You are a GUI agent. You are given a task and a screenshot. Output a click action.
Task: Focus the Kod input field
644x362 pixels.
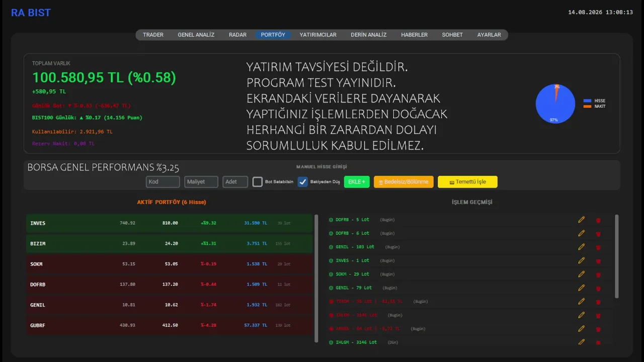163,182
